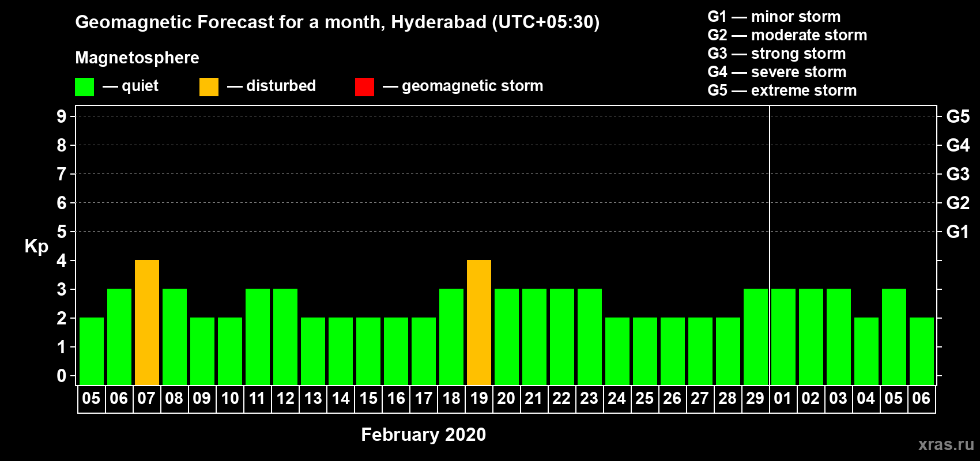Click the 'G2 — moderate storm' legend line
This screenshot has width=980, height=461.
tap(787, 35)
